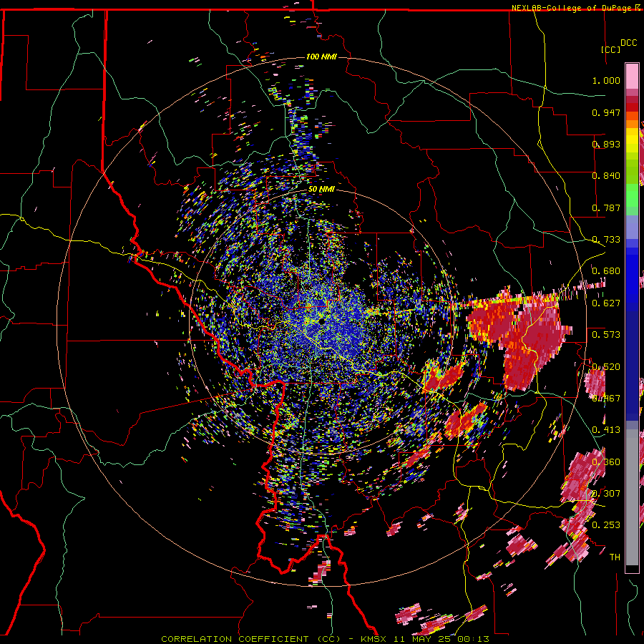Image resolution: width=644 pixels, height=644 pixels.
Task: Click the CORRELATION COEFFICIENT (CC) product title
Action: (250, 639)
